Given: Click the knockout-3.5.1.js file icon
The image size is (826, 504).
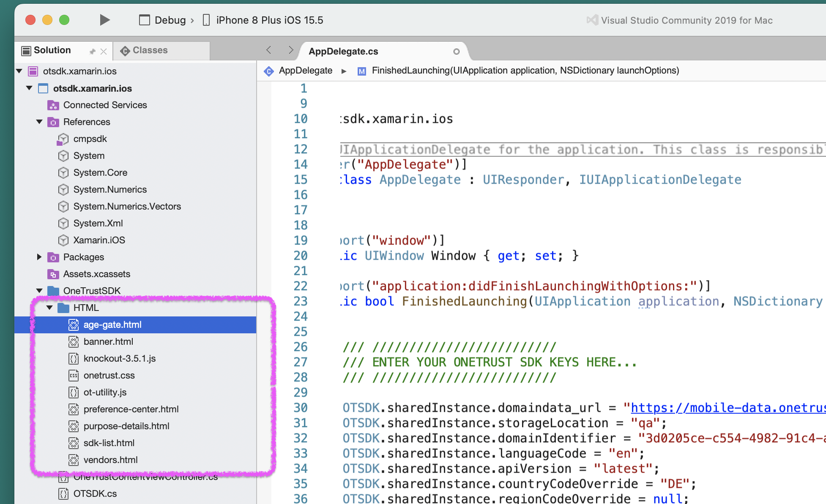Looking at the screenshot, I should pyautogui.click(x=74, y=359).
